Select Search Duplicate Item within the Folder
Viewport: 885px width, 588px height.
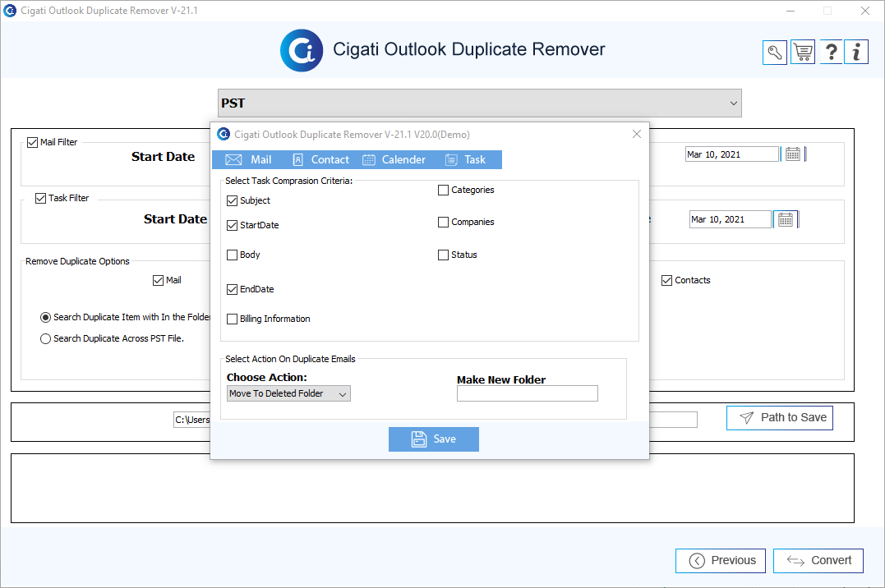(x=46, y=318)
